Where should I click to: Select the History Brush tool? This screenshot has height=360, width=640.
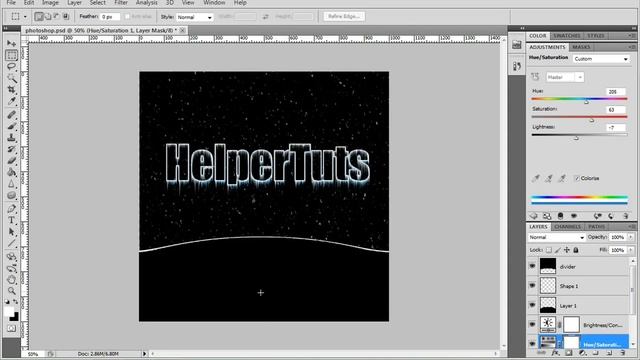coord(11,149)
